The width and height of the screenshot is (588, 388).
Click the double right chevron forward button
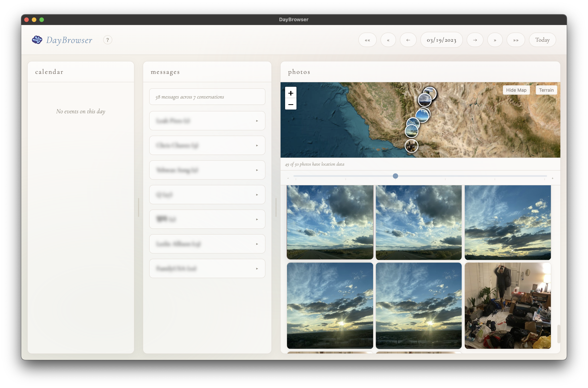click(x=515, y=40)
